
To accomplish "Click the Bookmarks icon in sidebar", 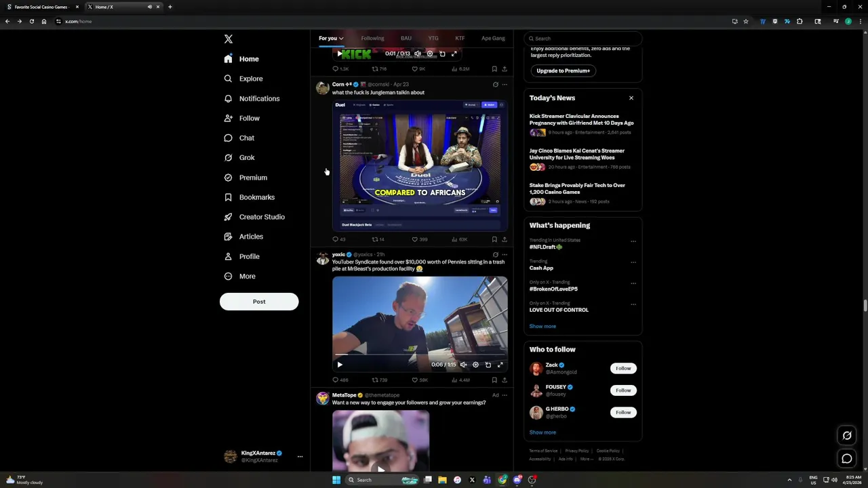I will point(228,197).
